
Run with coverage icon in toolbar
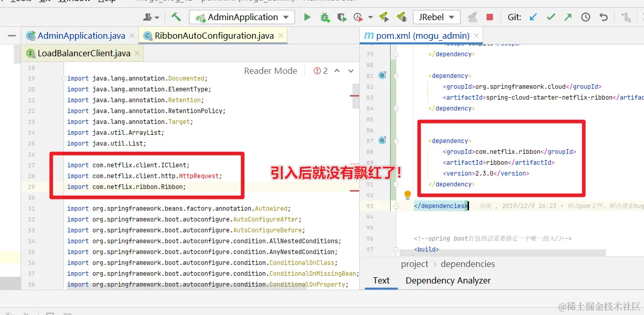[341, 17]
